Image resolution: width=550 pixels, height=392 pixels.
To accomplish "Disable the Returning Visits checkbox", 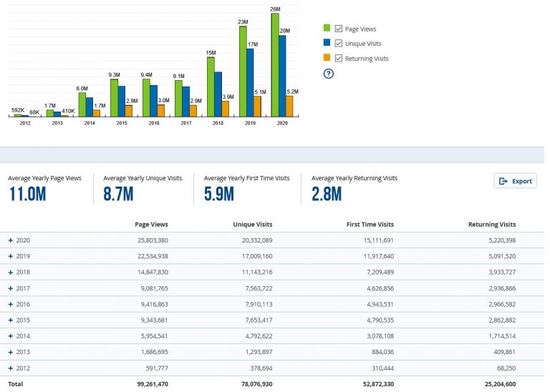I will 339,58.
